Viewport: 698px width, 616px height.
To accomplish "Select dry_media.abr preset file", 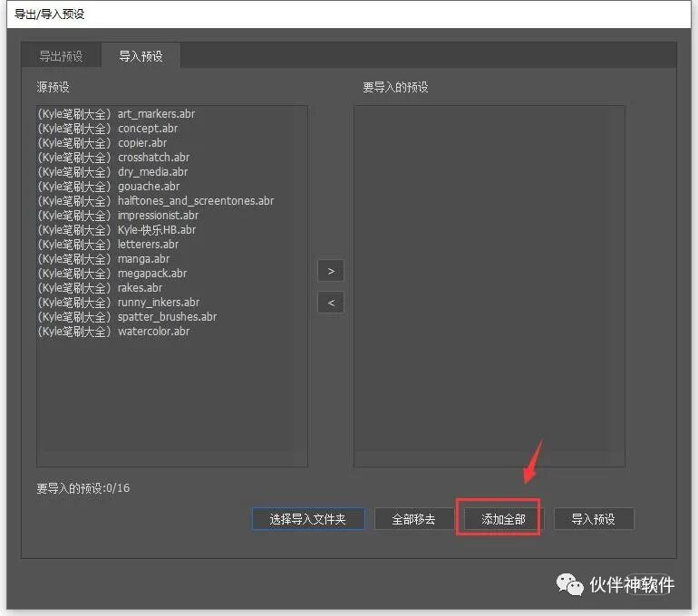I will click(x=112, y=172).
